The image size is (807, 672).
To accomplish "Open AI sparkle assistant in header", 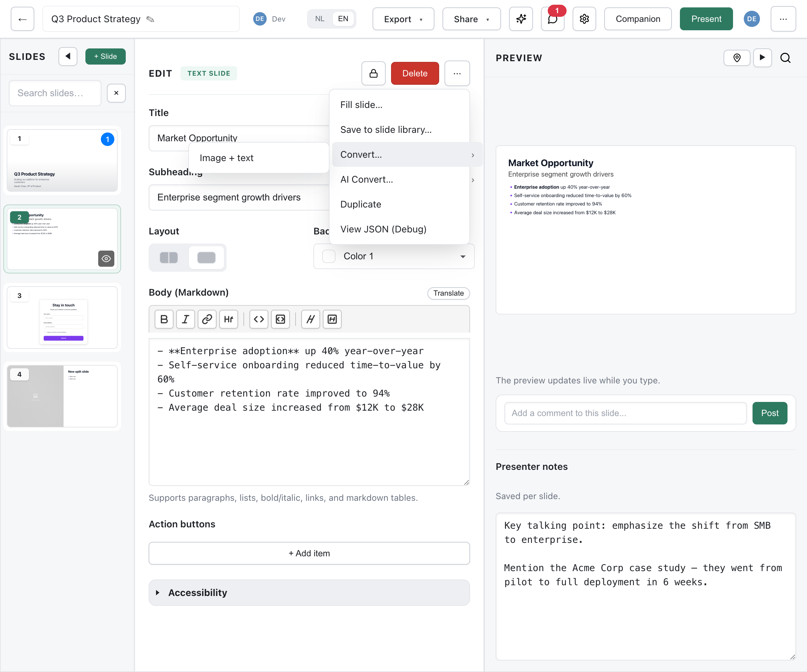I will [521, 19].
